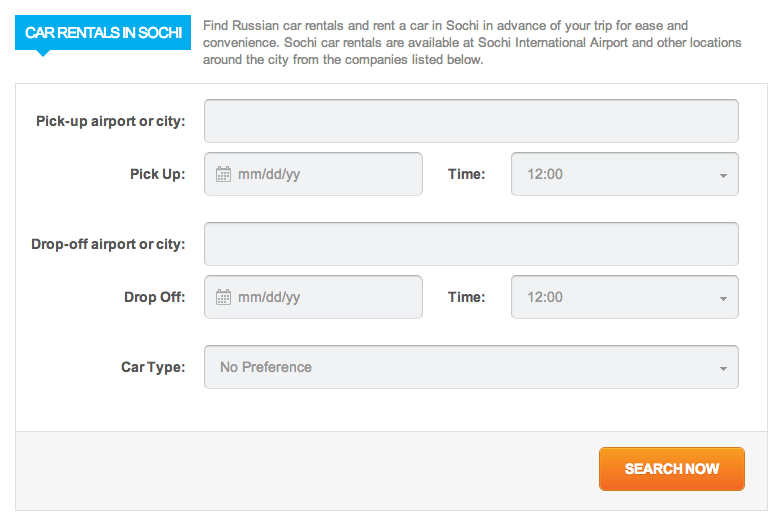Expand the Car Type 'No Preference' dropdown
Screen dimensions: 783x527
(470, 367)
